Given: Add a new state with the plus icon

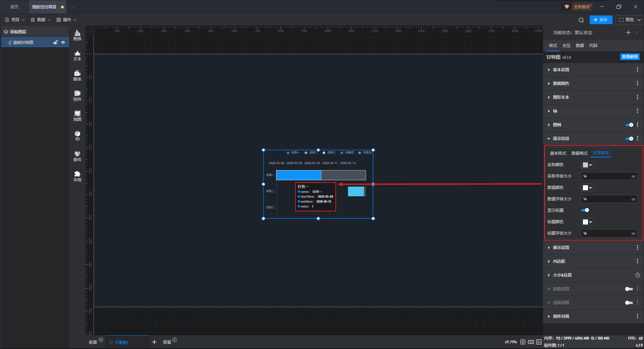Looking at the screenshot, I should [x=628, y=33].
